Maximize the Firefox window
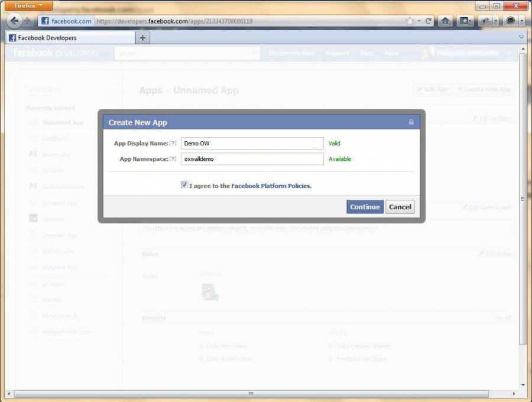This screenshot has width=532, height=402. (x=497, y=5)
